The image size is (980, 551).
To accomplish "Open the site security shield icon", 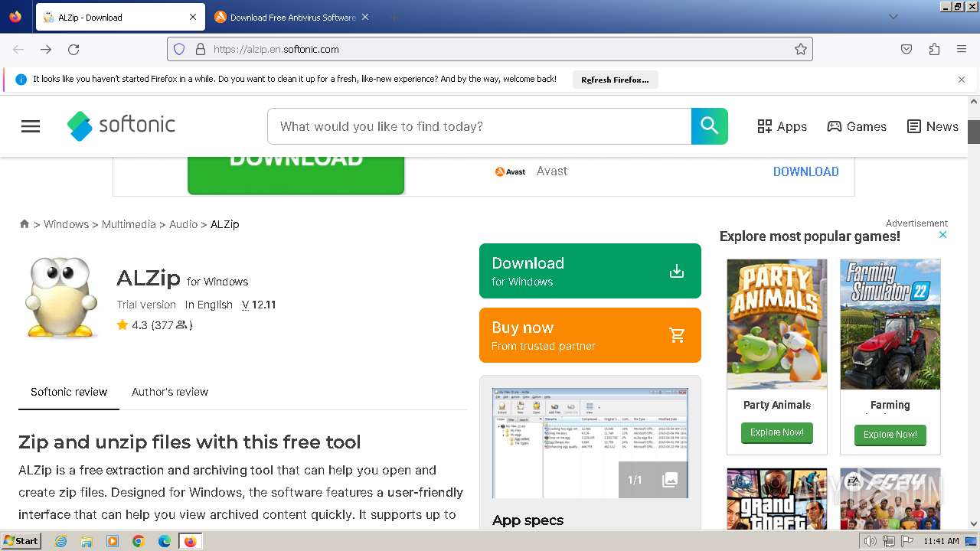I will click(179, 49).
